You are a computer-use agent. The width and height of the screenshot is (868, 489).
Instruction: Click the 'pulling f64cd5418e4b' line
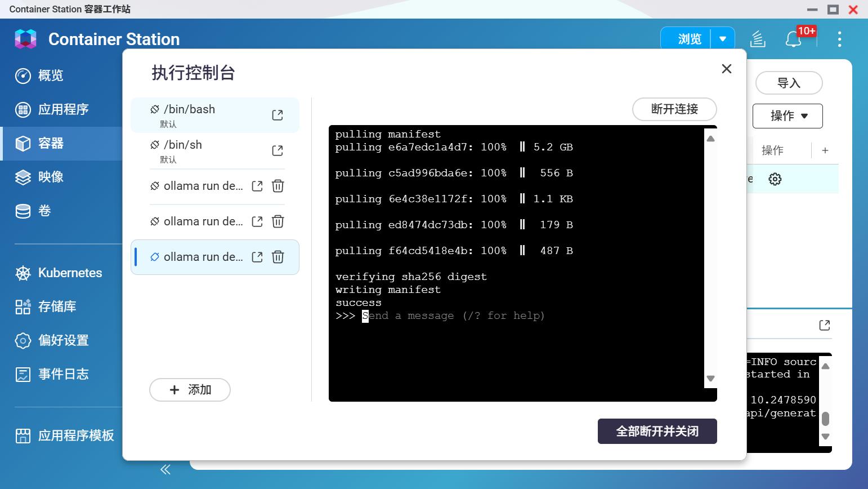(x=454, y=251)
